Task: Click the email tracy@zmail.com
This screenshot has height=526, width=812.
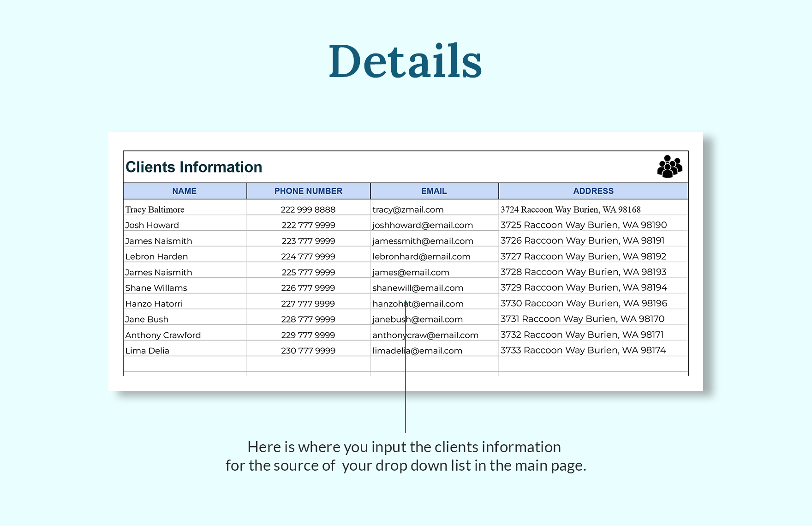Action: [408, 209]
